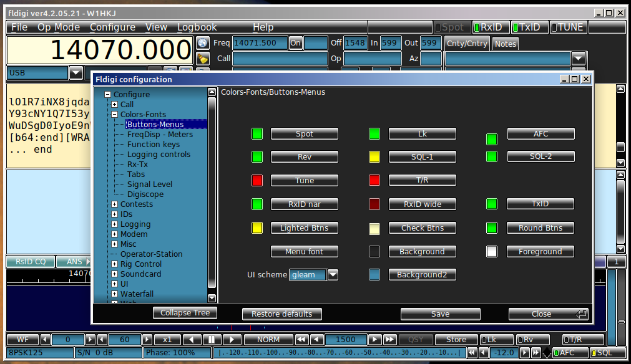
Task: Click the Menu font button
Action: click(x=304, y=252)
